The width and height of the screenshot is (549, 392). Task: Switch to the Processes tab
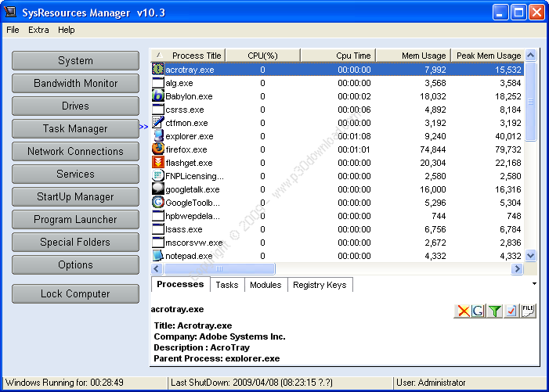click(x=180, y=284)
